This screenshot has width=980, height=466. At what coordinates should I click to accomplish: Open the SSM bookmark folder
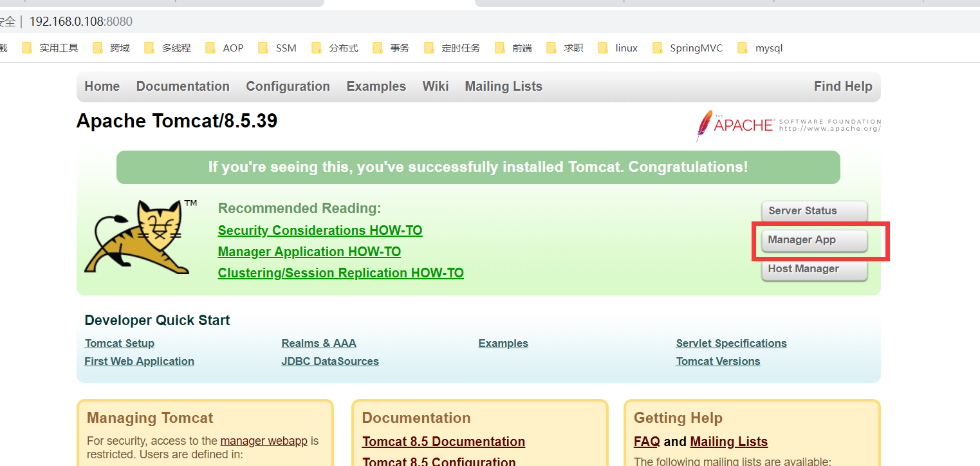pyautogui.click(x=277, y=48)
